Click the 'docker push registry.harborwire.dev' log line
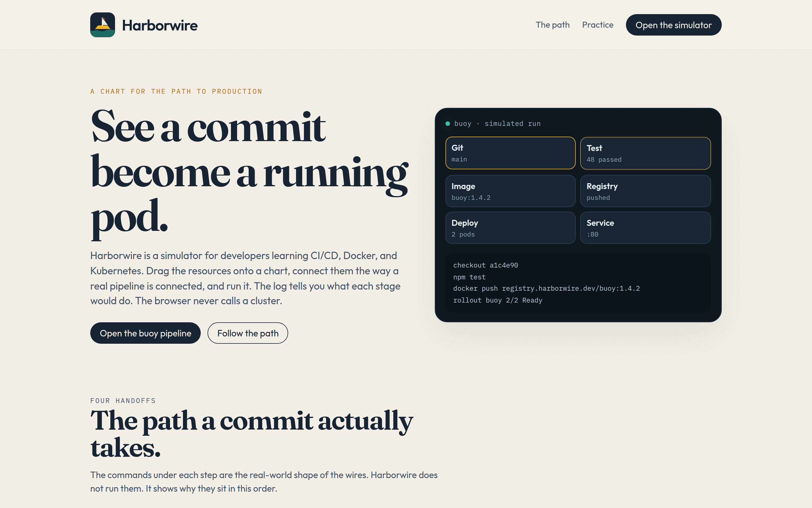812x508 pixels. (x=546, y=288)
